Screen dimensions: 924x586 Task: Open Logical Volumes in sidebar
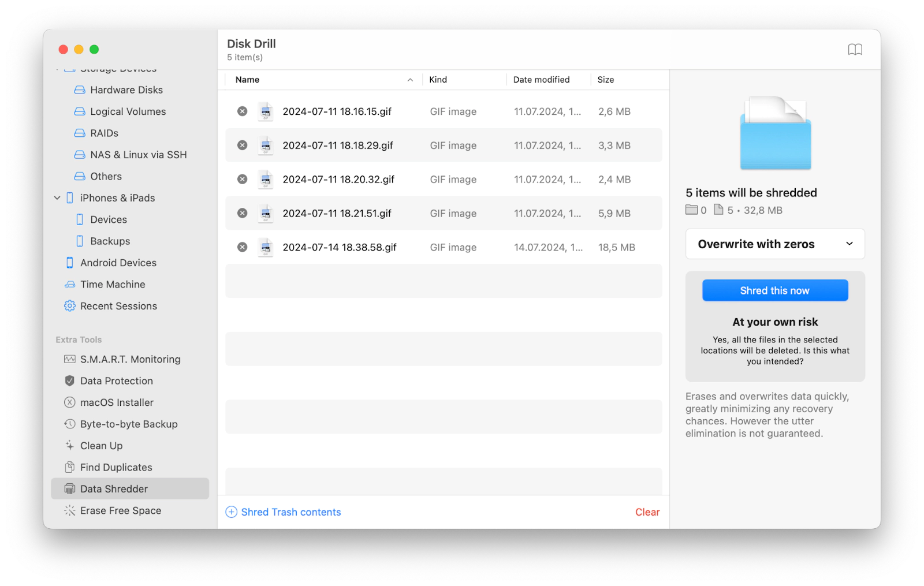[x=128, y=111]
